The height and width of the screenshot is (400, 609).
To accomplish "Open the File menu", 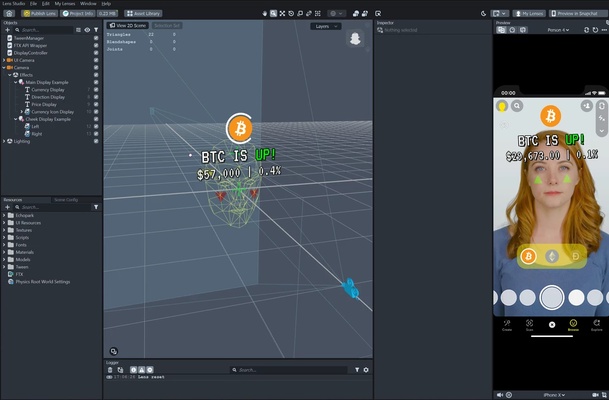I will (33, 3).
